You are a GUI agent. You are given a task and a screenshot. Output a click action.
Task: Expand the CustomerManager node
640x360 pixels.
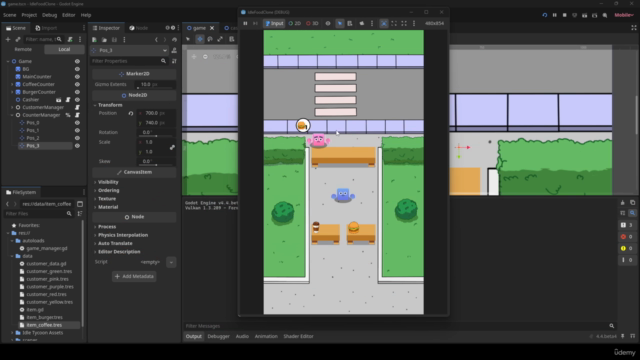(12, 107)
